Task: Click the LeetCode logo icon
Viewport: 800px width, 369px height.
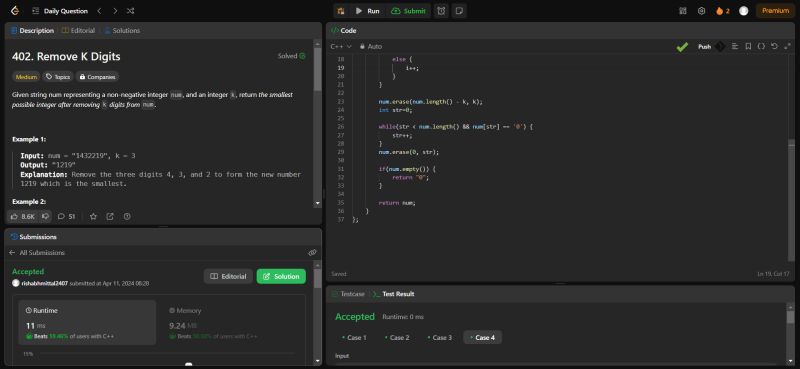Action: pyautogui.click(x=15, y=11)
